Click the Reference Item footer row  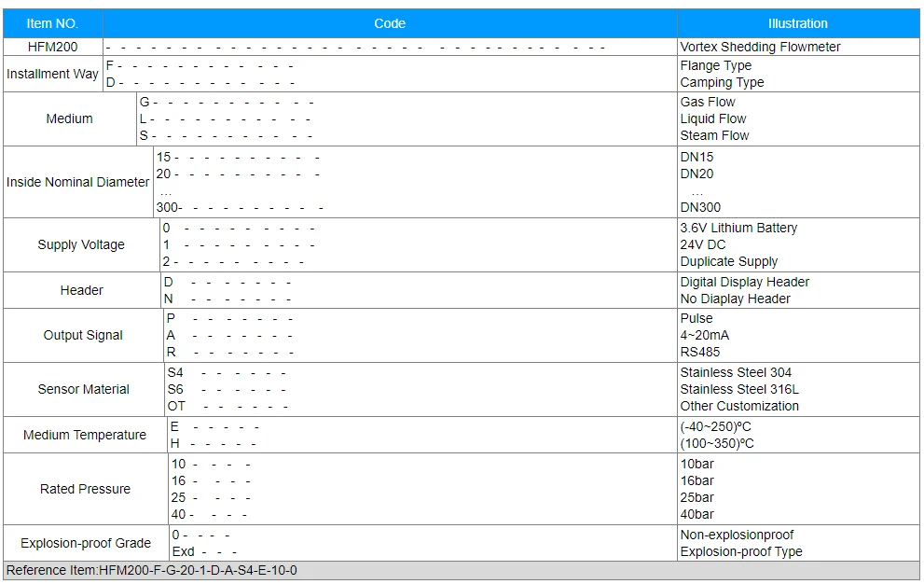462,570
